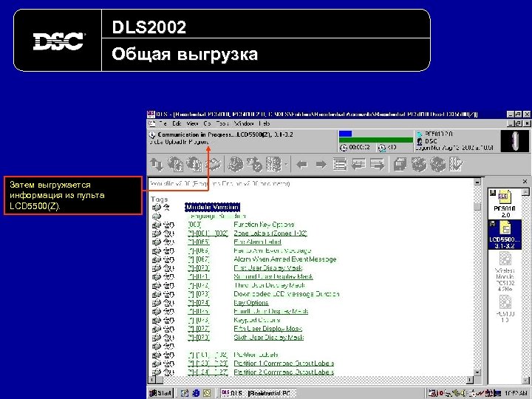Screen dimensions: 532x399
Task: Click the main list vertical scrollbar up arrow
Action: (477, 182)
